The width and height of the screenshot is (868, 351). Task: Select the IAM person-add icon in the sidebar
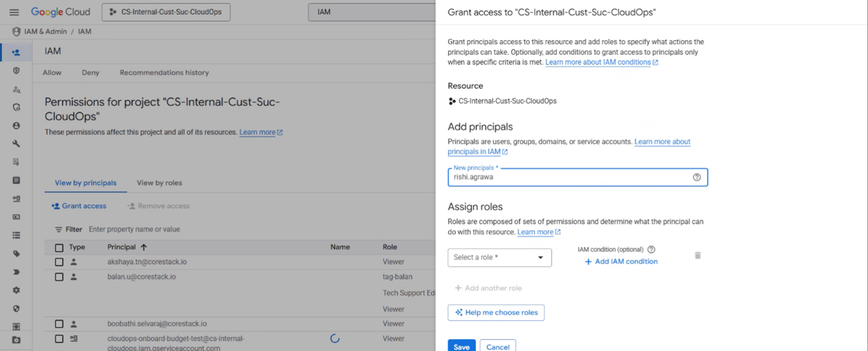[16, 52]
